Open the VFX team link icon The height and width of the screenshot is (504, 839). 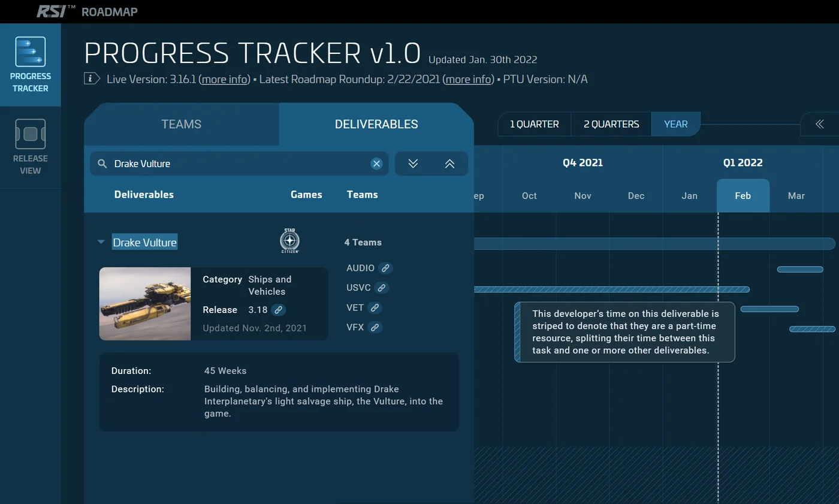coord(375,327)
